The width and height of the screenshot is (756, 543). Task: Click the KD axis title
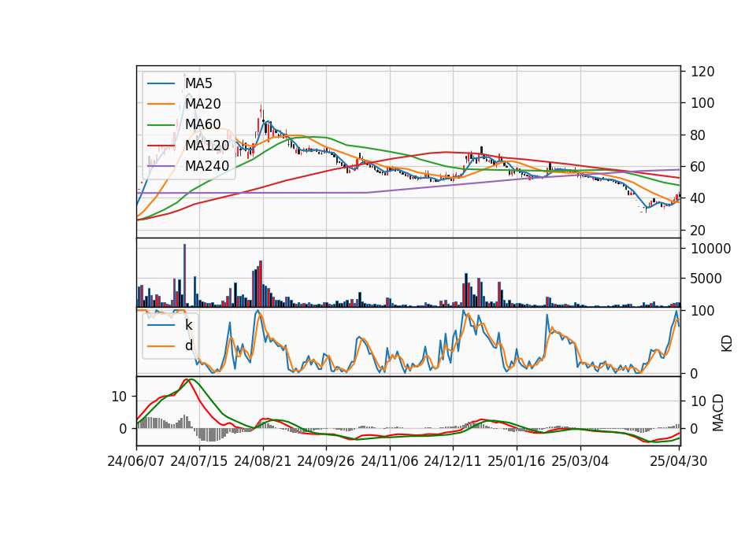727,342
